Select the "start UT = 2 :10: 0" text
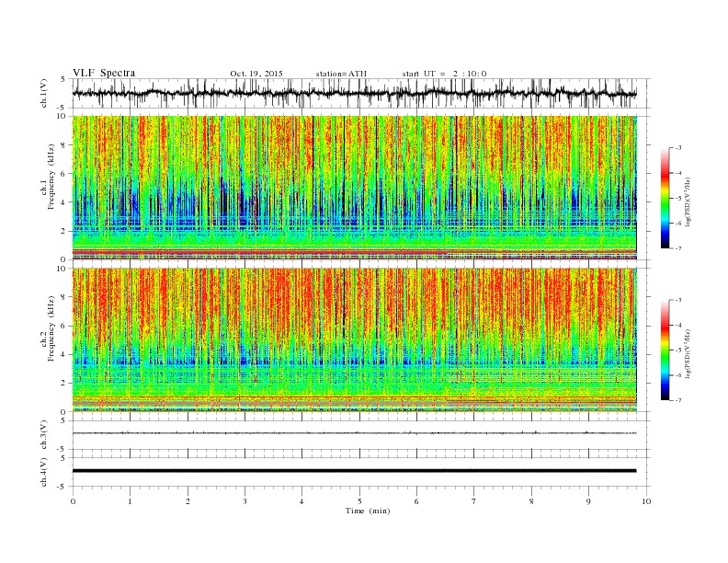728x563 pixels. coord(444,74)
